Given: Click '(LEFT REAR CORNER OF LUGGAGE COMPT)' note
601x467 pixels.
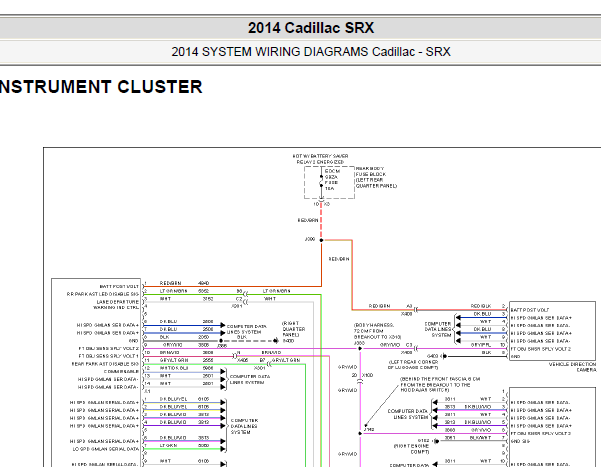Looking at the screenshot, I should coord(413,365).
